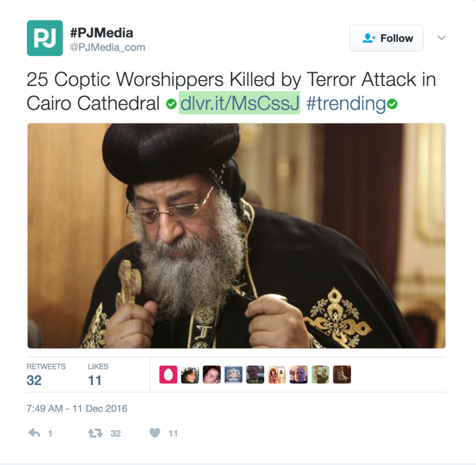The height and width of the screenshot is (465, 476).
Task: Open the last liker avatar in row
Action: point(342,374)
